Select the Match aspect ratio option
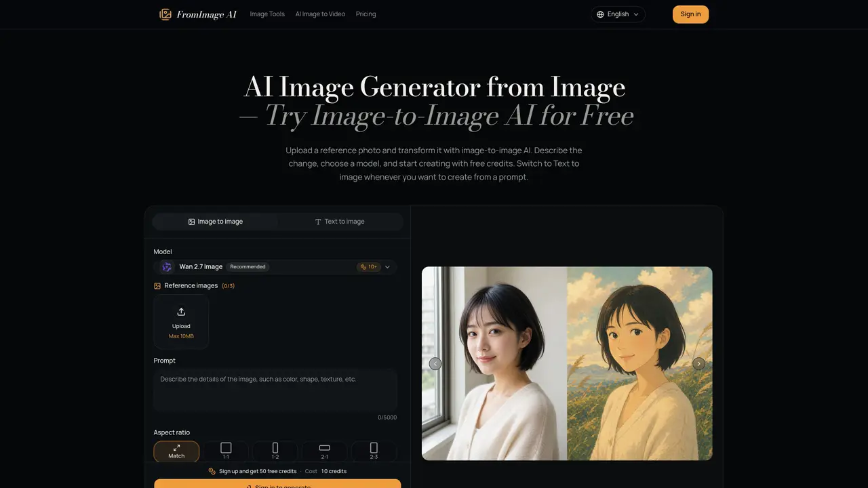Screen dimensions: 868x488 coord(176,451)
